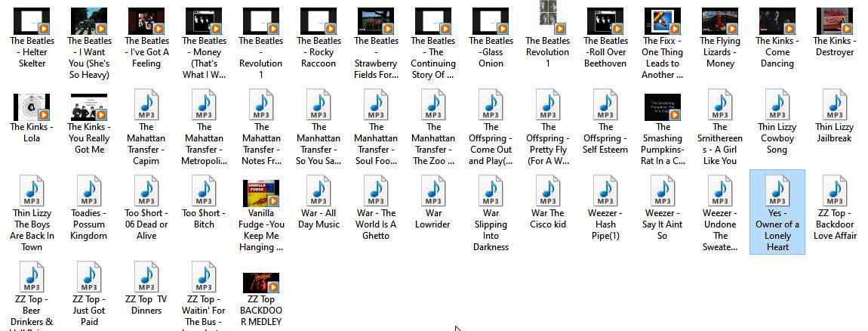
Task: Select ZZ Top TV Dinners MP3 icon
Action: coord(146,277)
